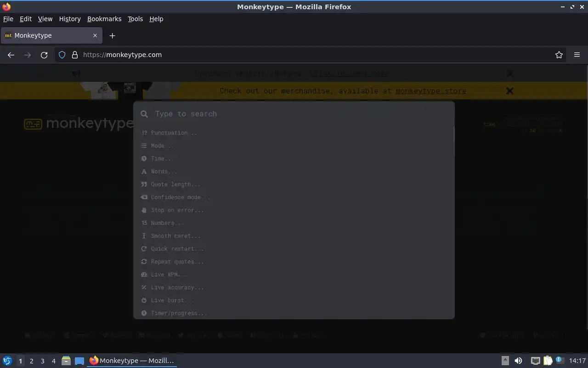Open the Timer/progress... command
The image size is (588, 368).
[294, 313]
